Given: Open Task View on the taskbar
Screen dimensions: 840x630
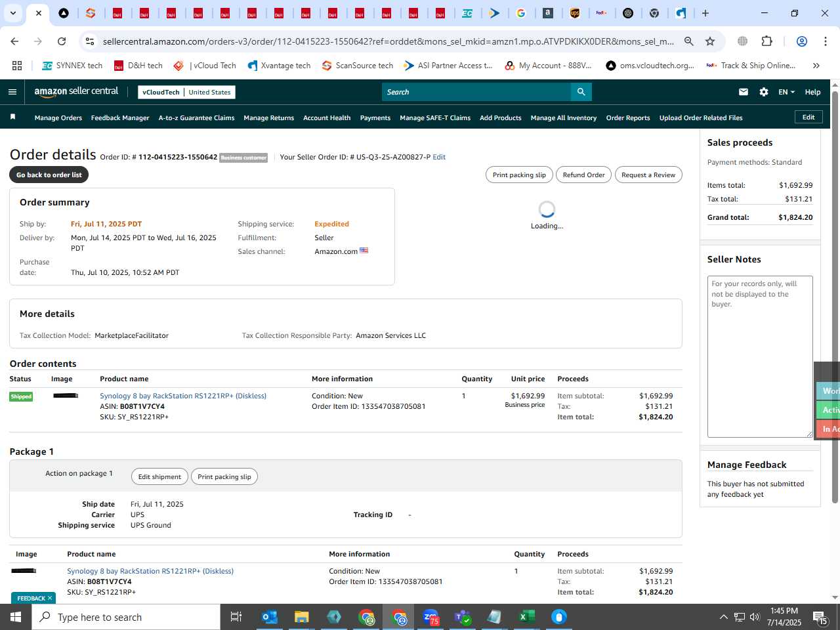Looking at the screenshot, I should [x=236, y=617].
